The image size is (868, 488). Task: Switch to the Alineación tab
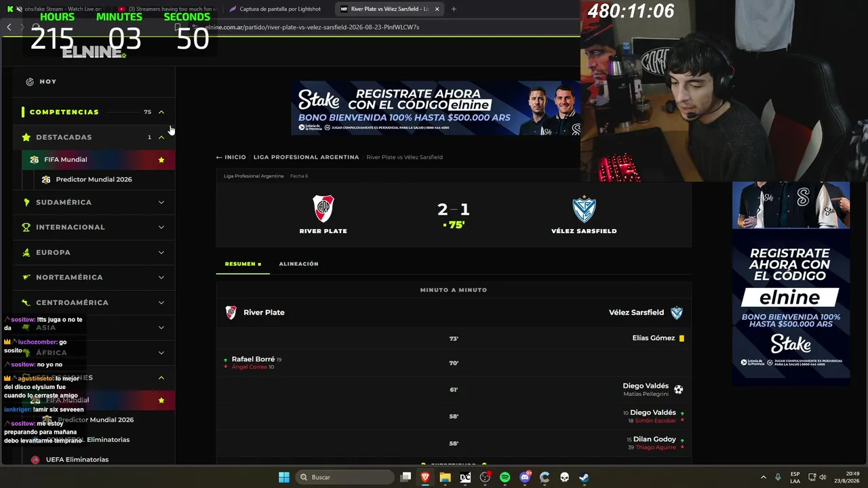tap(298, 264)
